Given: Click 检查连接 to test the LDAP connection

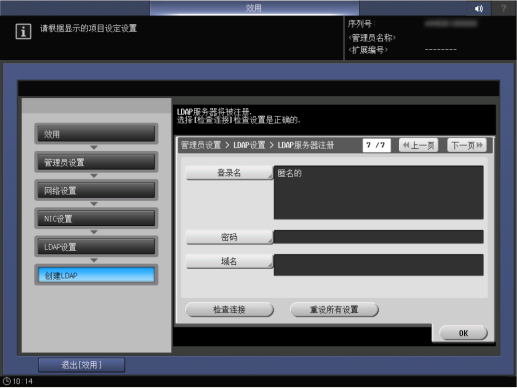Looking at the screenshot, I should 229,310.
